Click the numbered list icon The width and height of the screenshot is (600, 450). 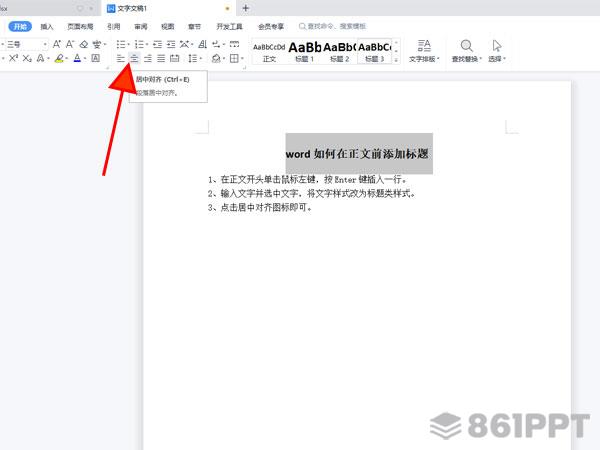click(139, 44)
